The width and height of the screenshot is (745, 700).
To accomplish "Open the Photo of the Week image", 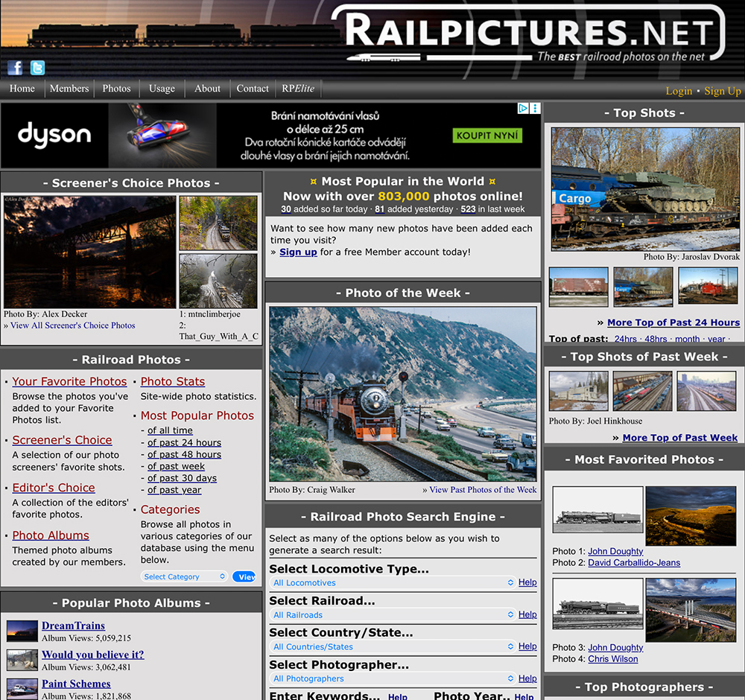I will pyautogui.click(x=402, y=394).
